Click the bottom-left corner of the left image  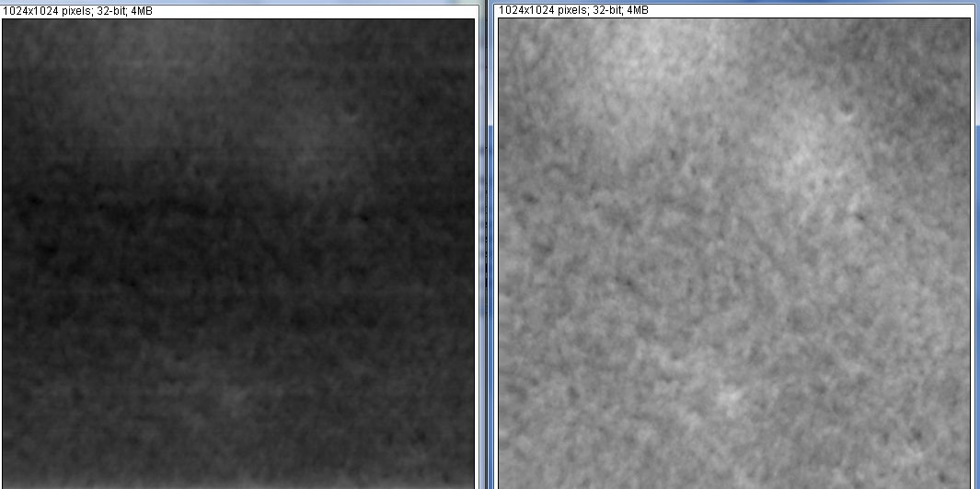(4, 486)
